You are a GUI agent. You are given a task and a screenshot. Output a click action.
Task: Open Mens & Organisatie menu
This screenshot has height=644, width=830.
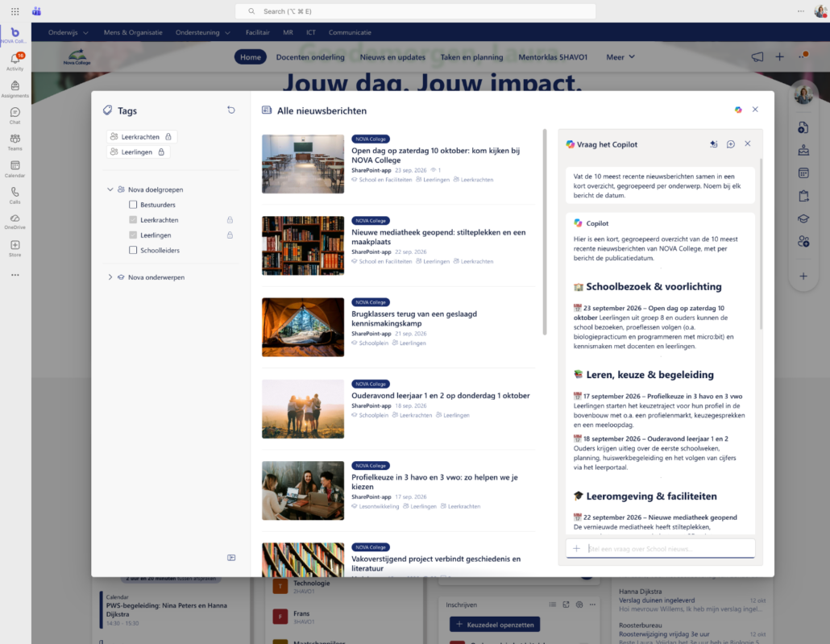[x=133, y=32]
